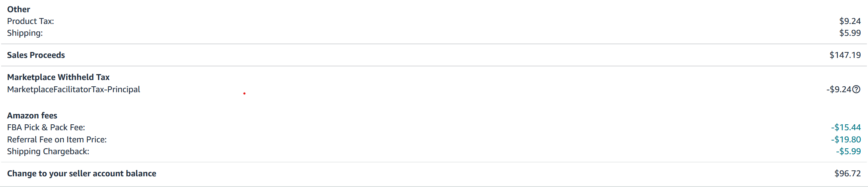Click the withheld tax amount -$9.24
Screen dimensions: 868x187
[x=839, y=89]
